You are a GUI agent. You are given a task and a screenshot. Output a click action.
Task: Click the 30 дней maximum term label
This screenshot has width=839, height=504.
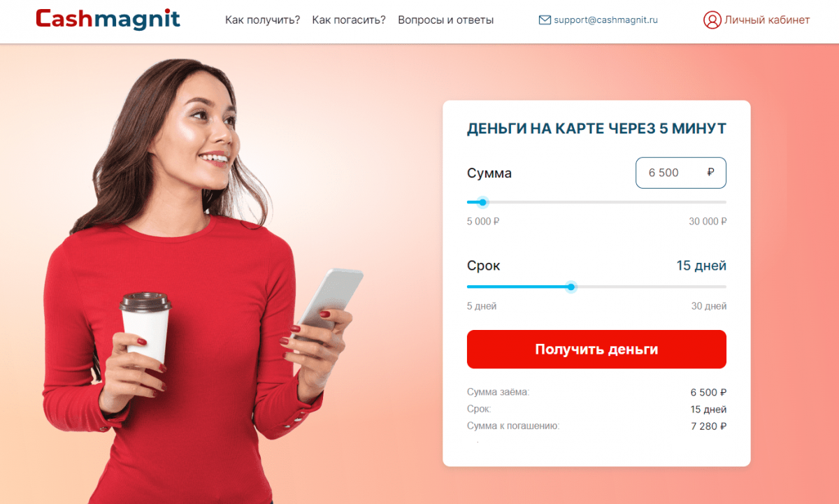[709, 306]
